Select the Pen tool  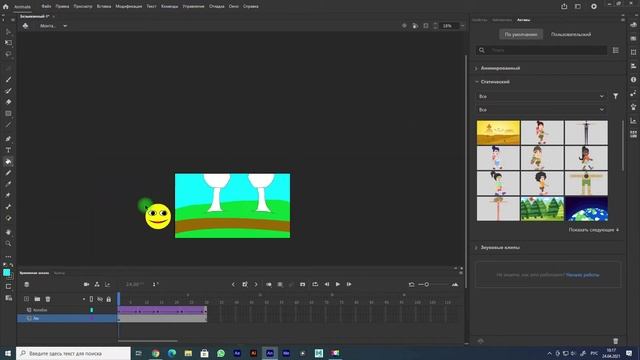8,139
